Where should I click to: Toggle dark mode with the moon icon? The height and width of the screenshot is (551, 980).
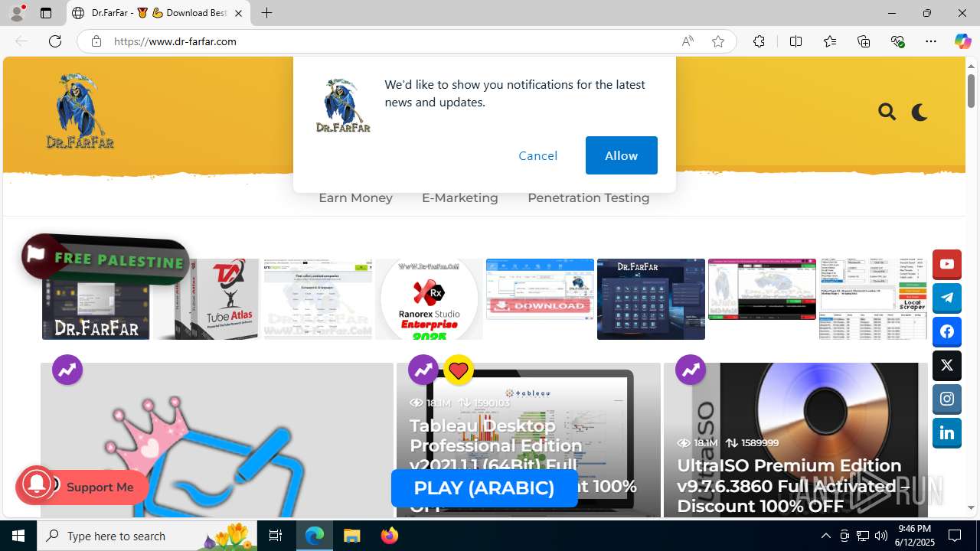point(920,112)
